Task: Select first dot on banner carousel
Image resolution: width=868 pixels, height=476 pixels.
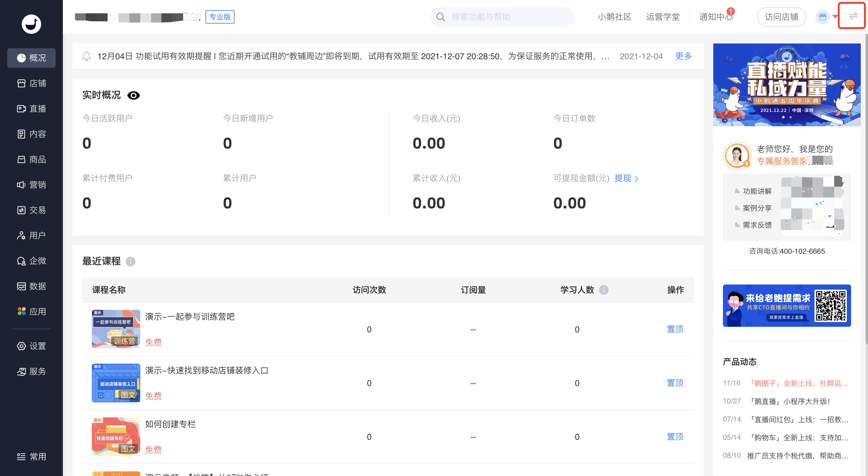Action: (783, 117)
